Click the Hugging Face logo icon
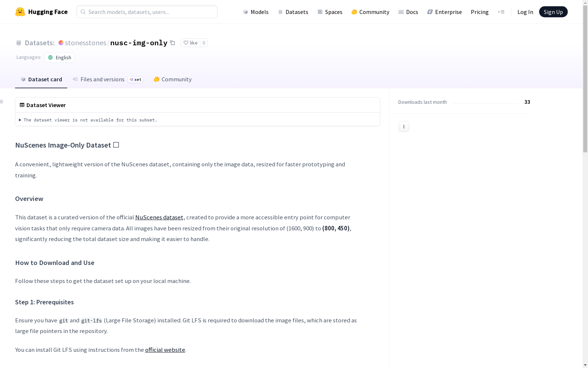Viewport: 588px width, 368px height. (x=20, y=12)
